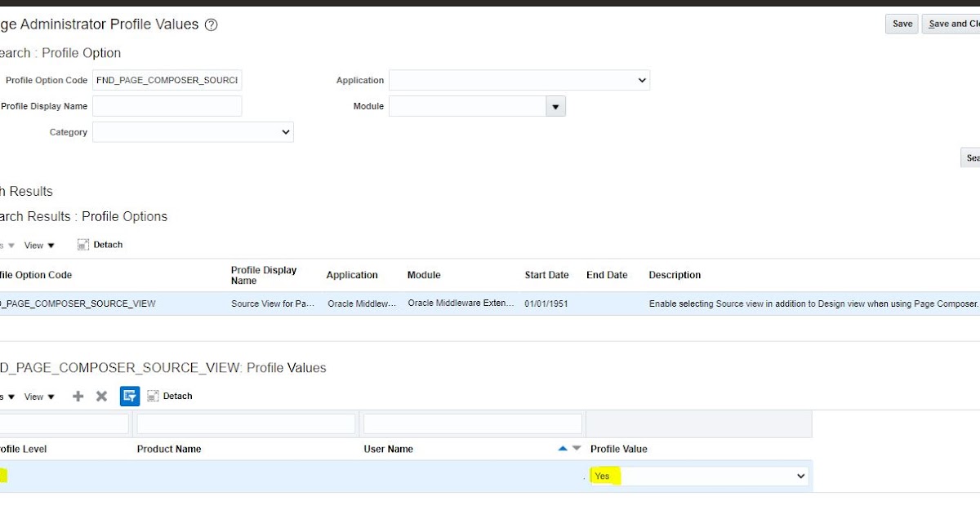Focus the User Name filter field

tap(472, 423)
